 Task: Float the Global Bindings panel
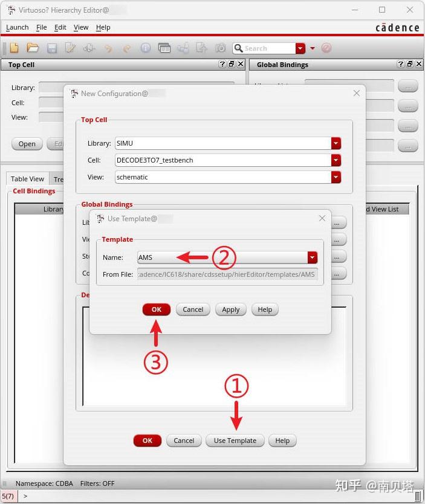tap(410, 64)
